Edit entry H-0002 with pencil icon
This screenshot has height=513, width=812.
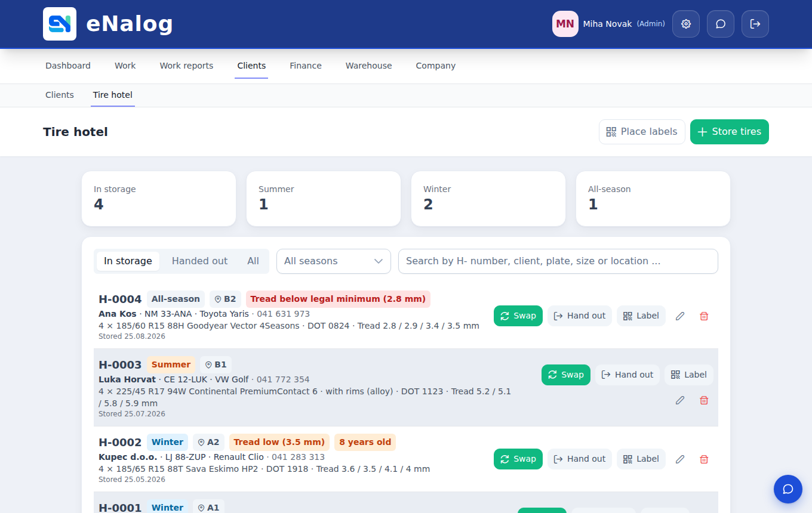(680, 459)
